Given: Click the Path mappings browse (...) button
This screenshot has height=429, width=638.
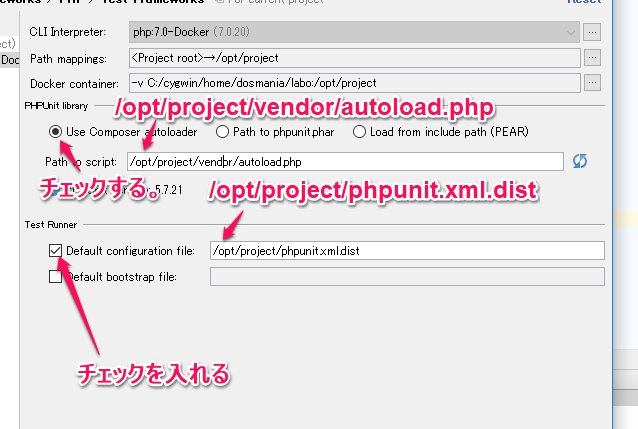Looking at the screenshot, I should point(592,58).
